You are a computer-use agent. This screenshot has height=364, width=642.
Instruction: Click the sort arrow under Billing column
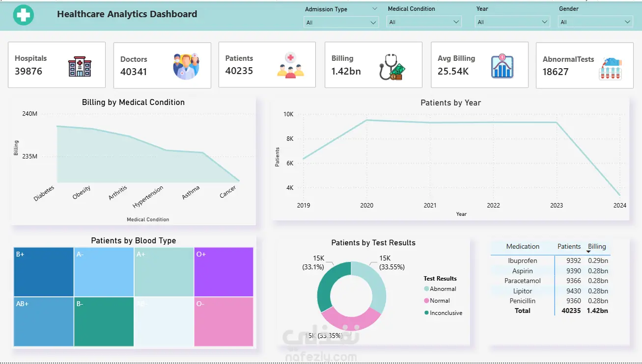[x=588, y=252]
